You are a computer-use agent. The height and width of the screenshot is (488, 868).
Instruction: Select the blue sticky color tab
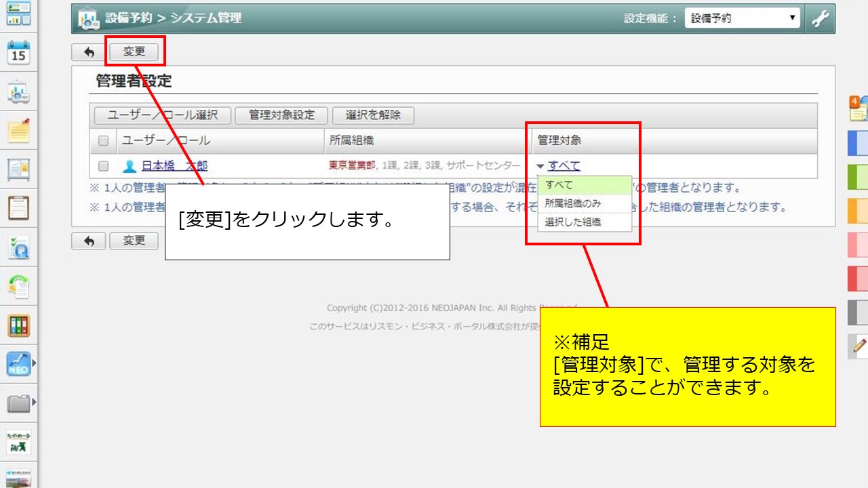click(x=859, y=143)
